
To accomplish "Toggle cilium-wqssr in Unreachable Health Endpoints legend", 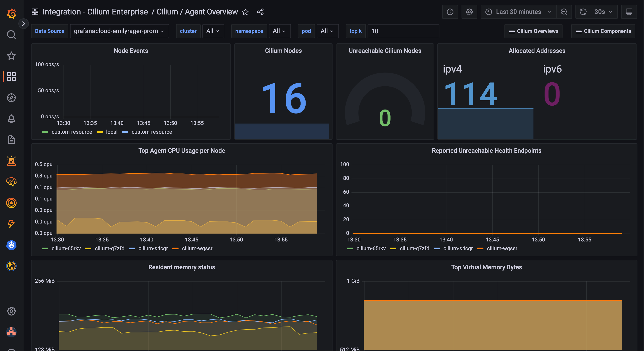I will click(x=502, y=248).
